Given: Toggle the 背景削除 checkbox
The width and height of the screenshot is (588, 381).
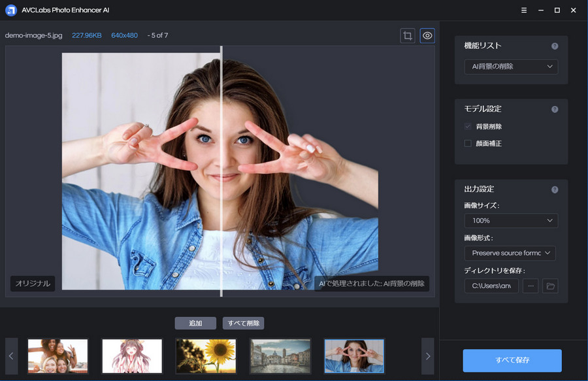Looking at the screenshot, I should [468, 126].
